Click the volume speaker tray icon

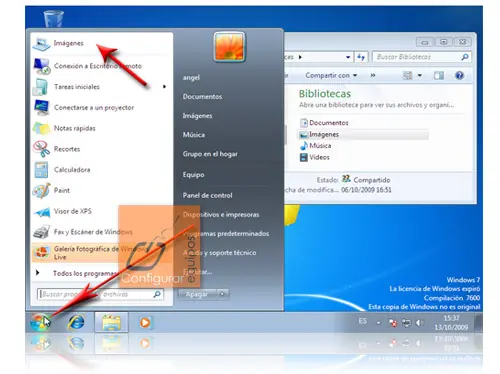[419, 323]
